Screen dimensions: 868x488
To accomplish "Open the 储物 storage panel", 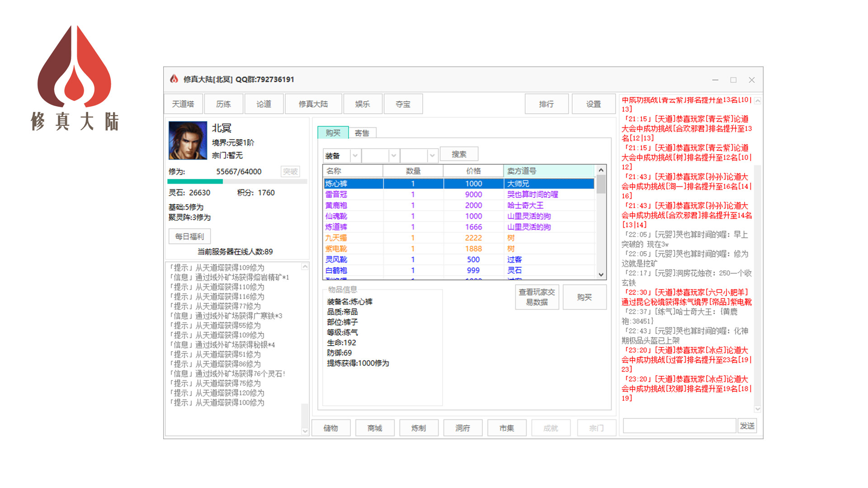I will click(x=331, y=427).
